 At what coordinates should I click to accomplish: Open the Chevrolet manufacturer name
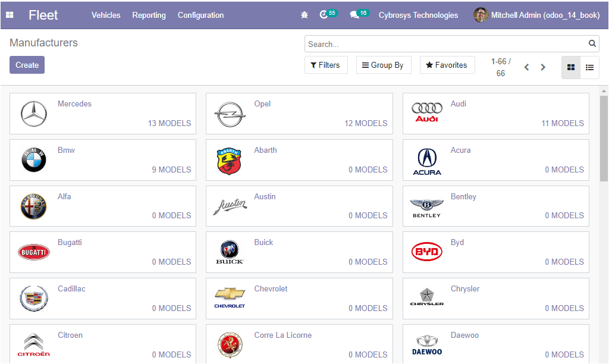271,288
